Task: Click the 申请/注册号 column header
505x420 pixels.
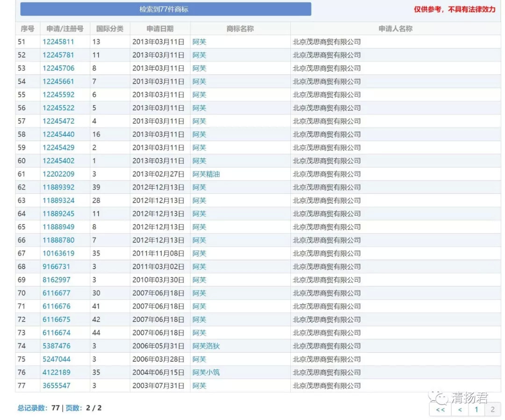Action: pyautogui.click(x=65, y=28)
